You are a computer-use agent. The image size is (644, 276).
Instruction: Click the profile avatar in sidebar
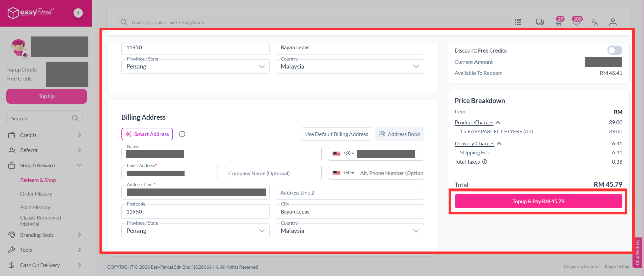pos(19,48)
